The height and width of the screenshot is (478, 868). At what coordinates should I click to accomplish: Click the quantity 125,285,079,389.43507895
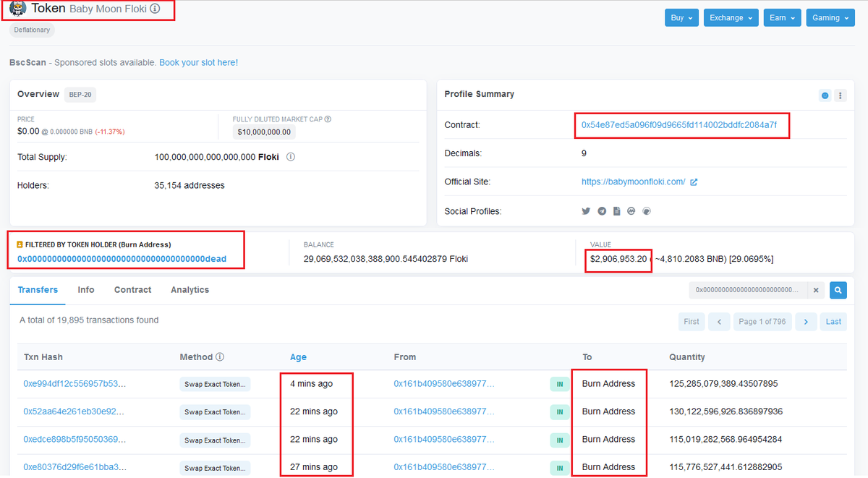click(723, 384)
